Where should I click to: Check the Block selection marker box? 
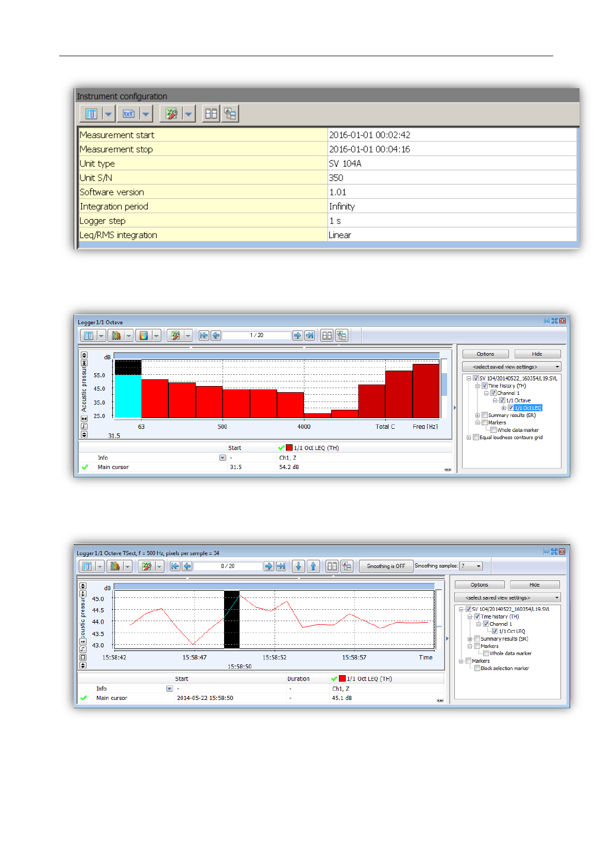coord(477,668)
